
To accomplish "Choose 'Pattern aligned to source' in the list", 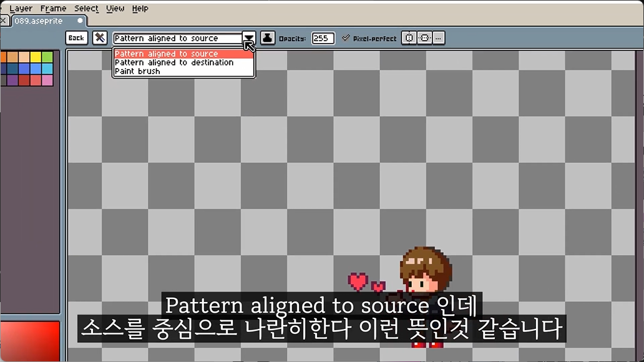I will [x=183, y=54].
